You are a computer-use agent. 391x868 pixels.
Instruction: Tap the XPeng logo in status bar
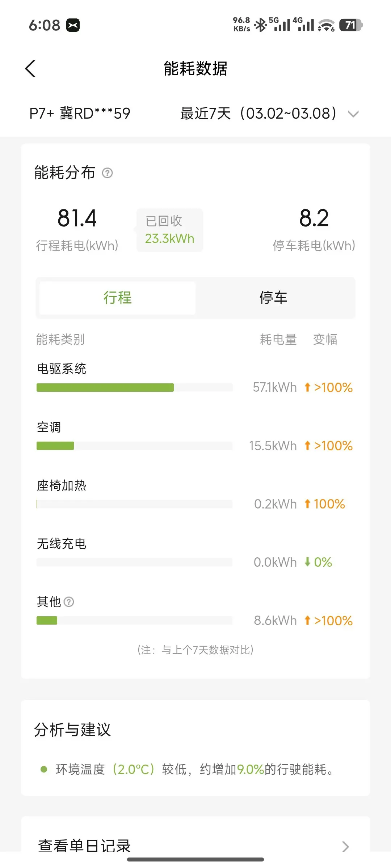[73, 25]
